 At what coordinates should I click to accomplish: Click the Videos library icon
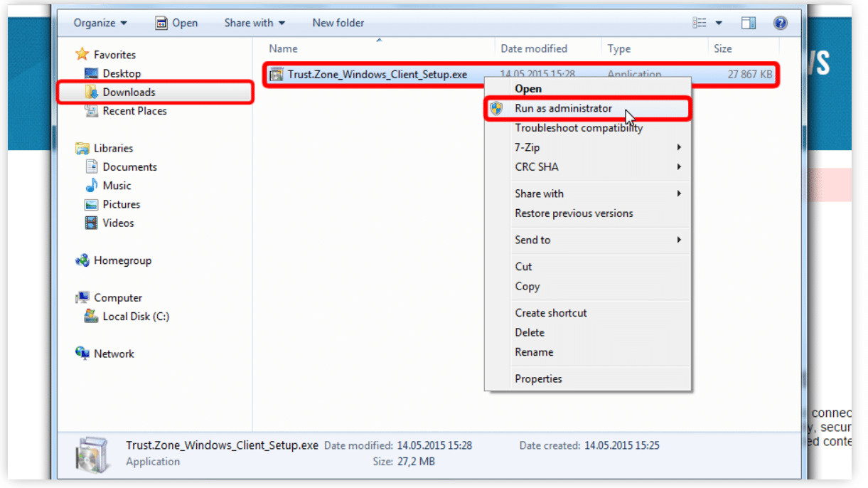[x=91, y=223]
